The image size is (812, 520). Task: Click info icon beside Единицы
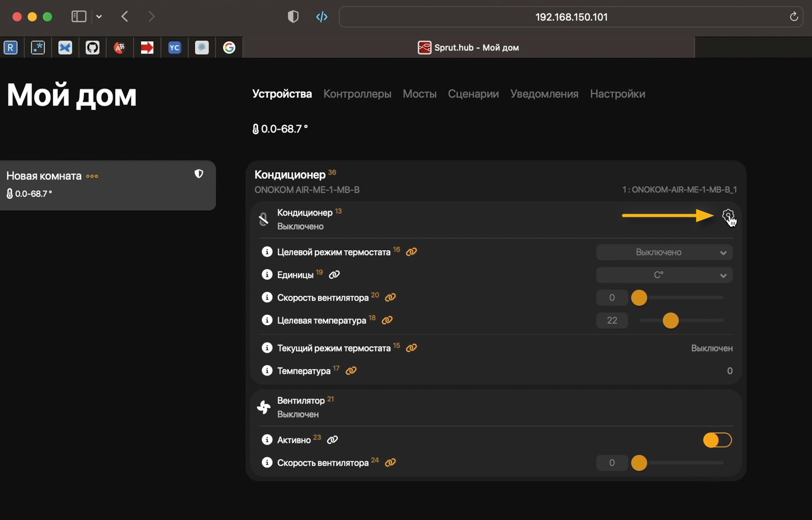click(x=267, y=274)
